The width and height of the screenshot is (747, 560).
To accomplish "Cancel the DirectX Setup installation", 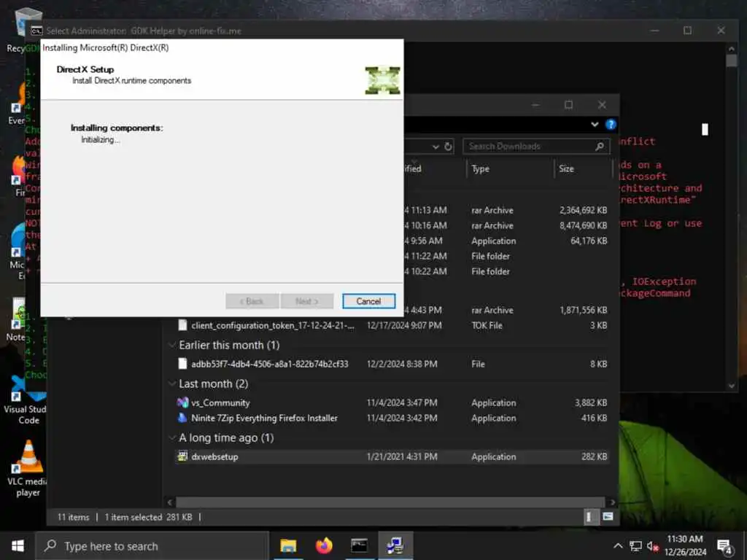I will tap(368, 301).
